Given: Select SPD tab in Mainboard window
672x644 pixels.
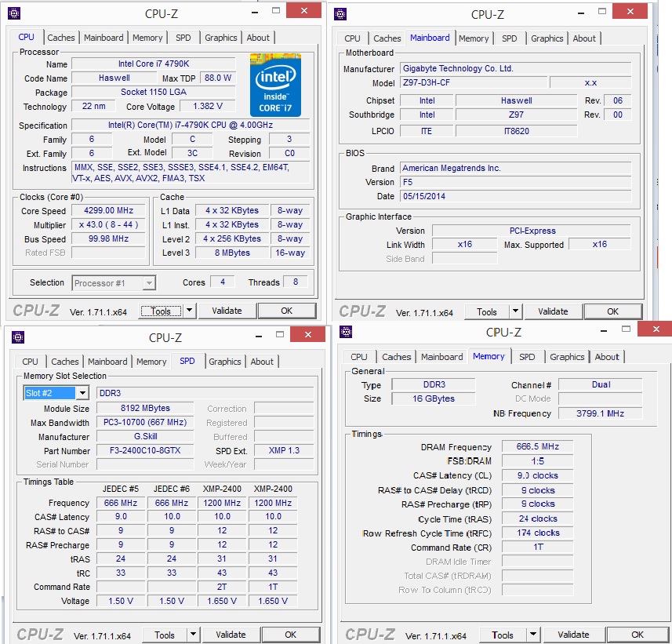Looking at the screenshot, I should click(510, 38).
